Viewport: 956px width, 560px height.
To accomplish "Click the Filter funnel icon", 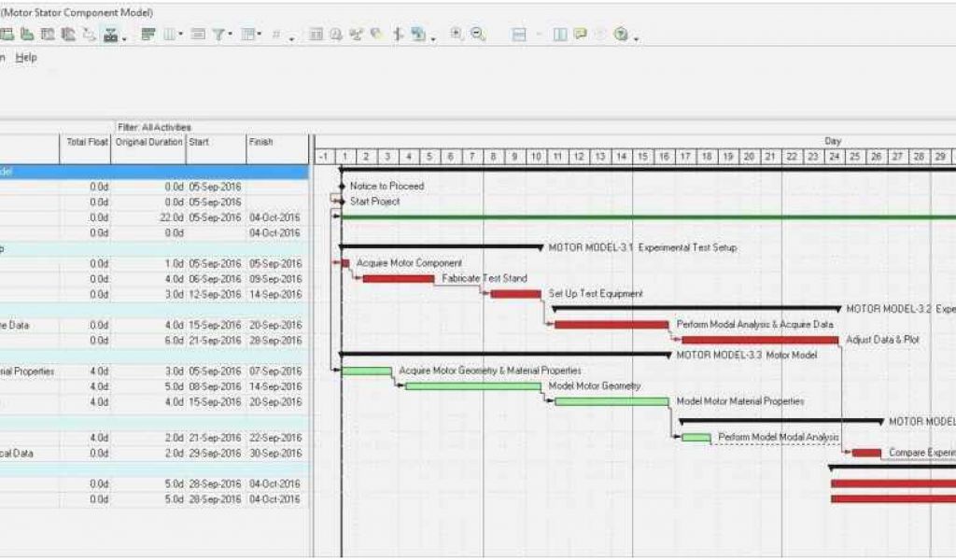I will pyautogui.click(x=218, y=35).
